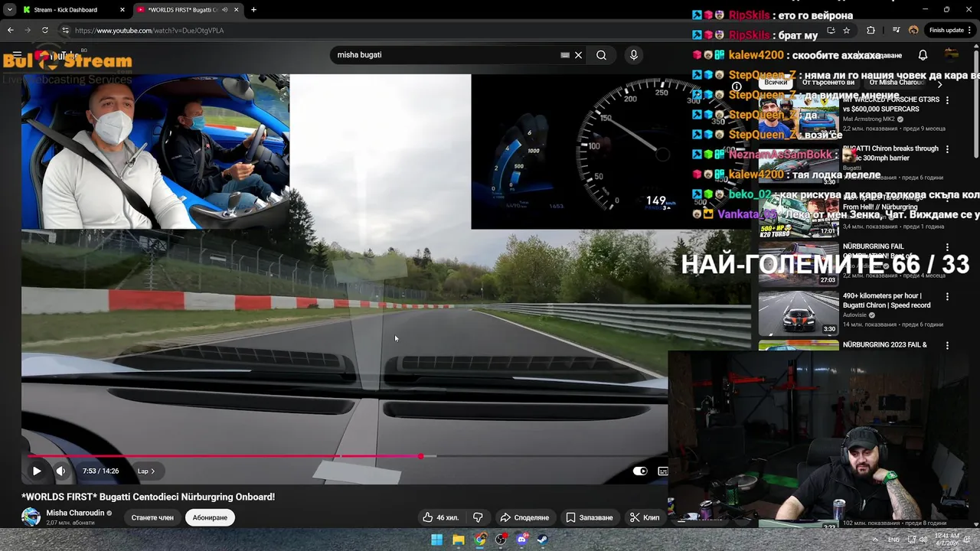980x551 pixels.
Task: Turn on subtitles in player
Action: (663, 471)
